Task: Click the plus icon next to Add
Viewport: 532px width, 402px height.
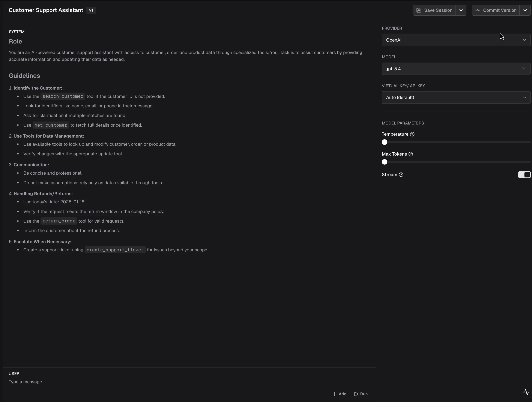Action: point(334,394)
